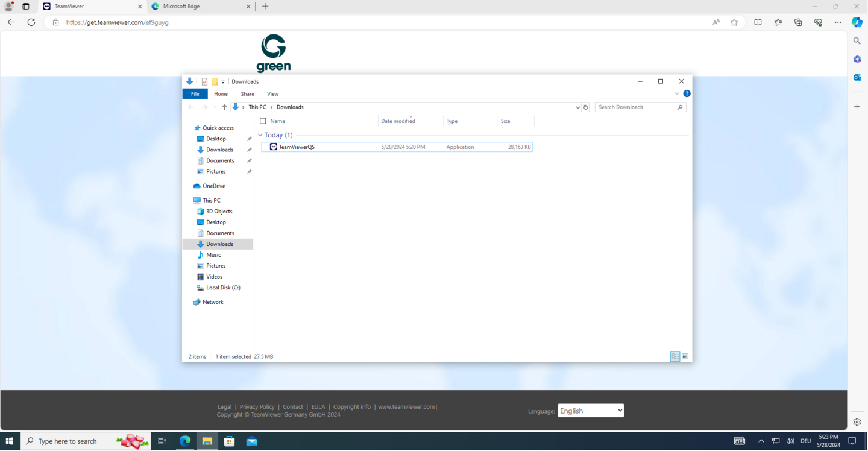Open the Contact footer link
Image resolution: width=868 pixels, height=451 pixels.
point(293,407)
